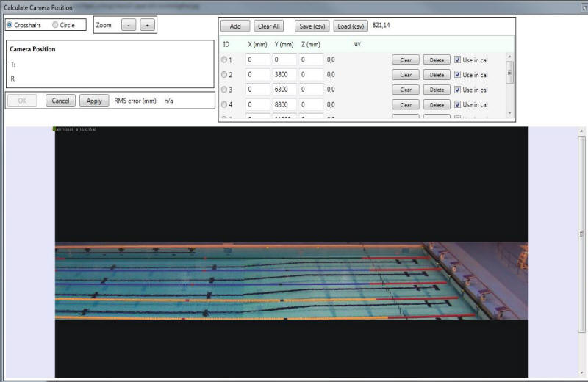Select radio button for point ID 3
Image resolution: width=588 pixels, height=382 pixels.
point(224,90)
